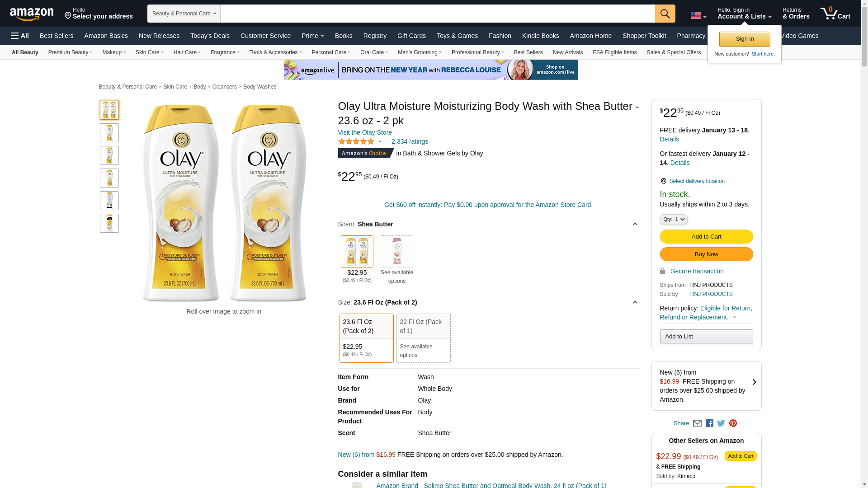Open the 2,334 ratings link
868x488 pixels.
[x=410, y=141]
